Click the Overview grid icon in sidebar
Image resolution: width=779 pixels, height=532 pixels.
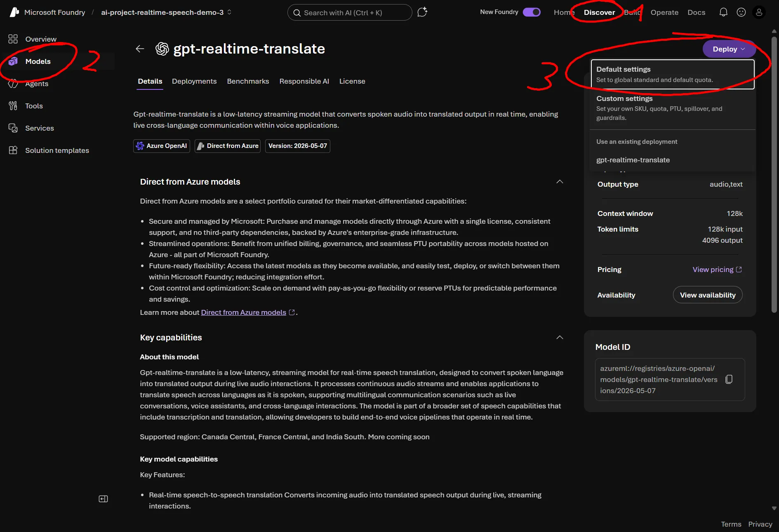13,39
